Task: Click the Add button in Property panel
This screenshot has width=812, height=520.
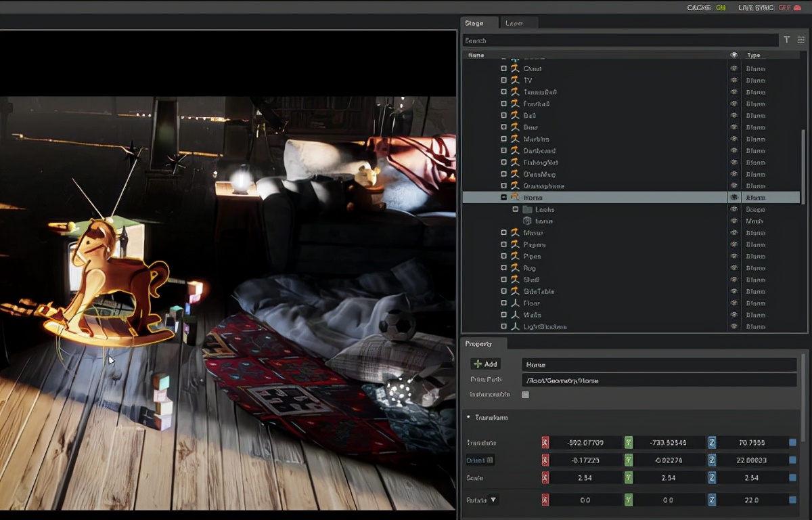Action: click(x=486, y=364)
